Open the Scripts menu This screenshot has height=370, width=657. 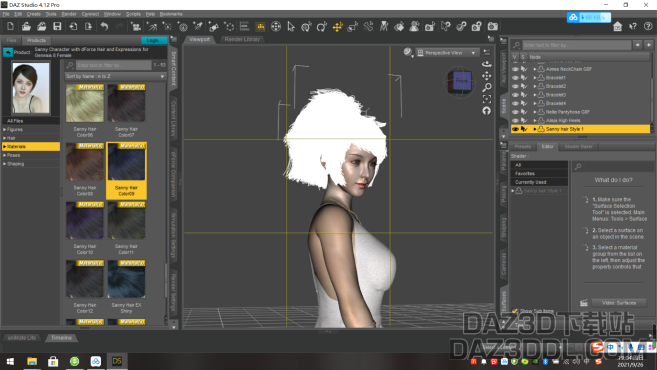click(133, 14)
